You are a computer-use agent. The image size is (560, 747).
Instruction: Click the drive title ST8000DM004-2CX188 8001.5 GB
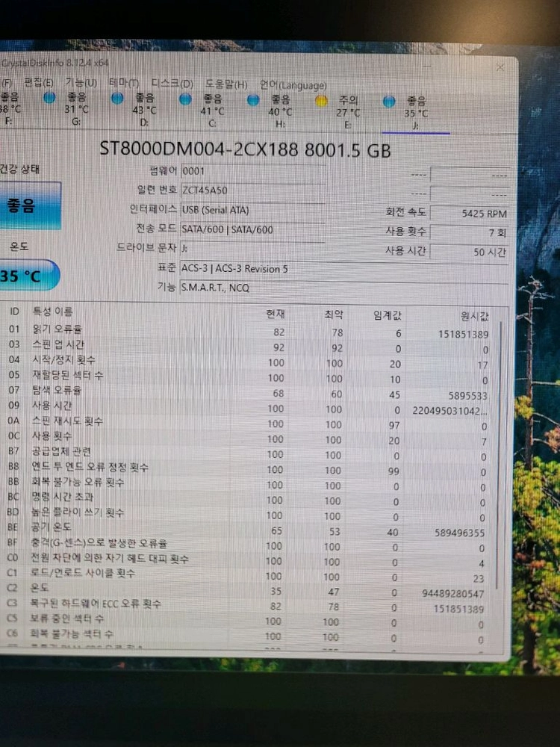tap(245, 150)
